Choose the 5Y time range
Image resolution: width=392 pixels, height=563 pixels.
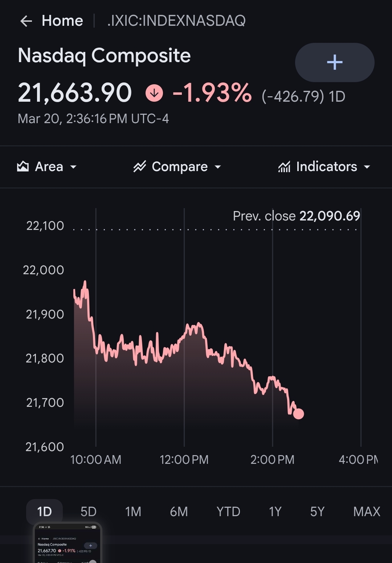[317, 511]
